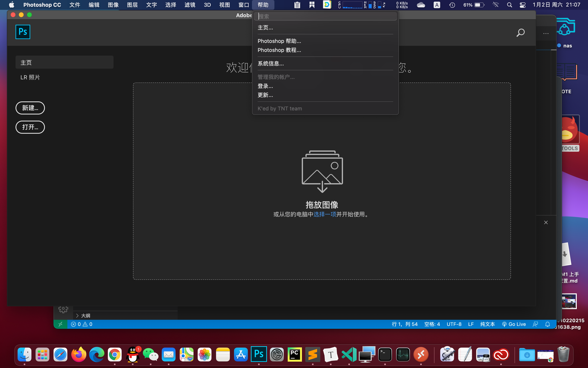Open Firefox from the Dock
Image resolution: width=588 pixels, height=368 pixels.
(x=78, y=354)
